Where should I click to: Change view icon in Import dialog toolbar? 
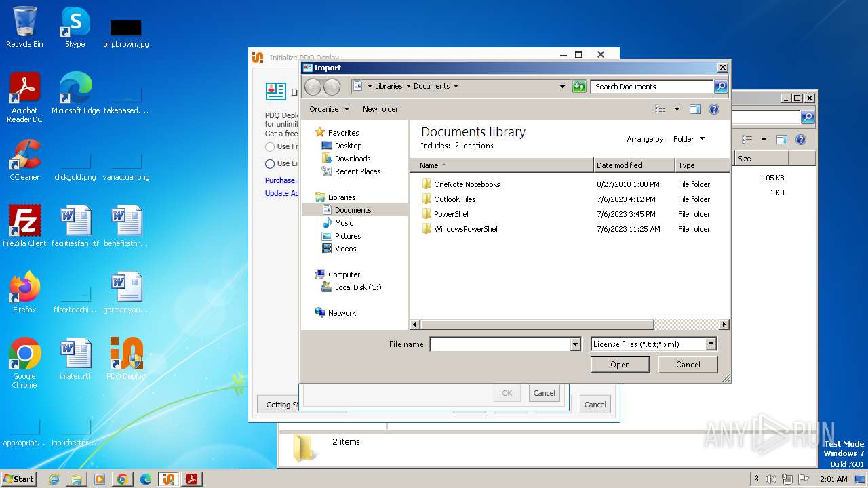(x=660, y=109)
